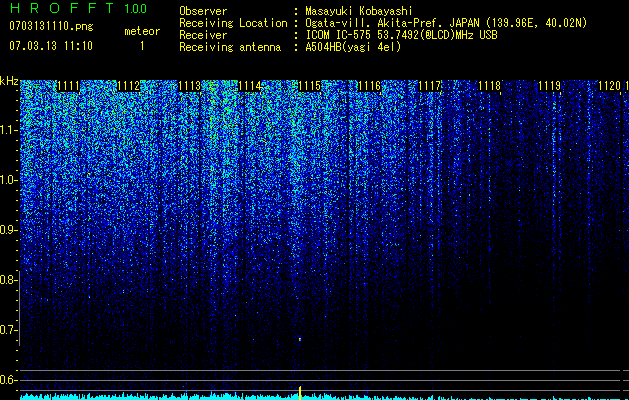Click the 1118 time axis marker
This screenshot has height=400, width=629.
pyautogui.click(x=489, y=86)
